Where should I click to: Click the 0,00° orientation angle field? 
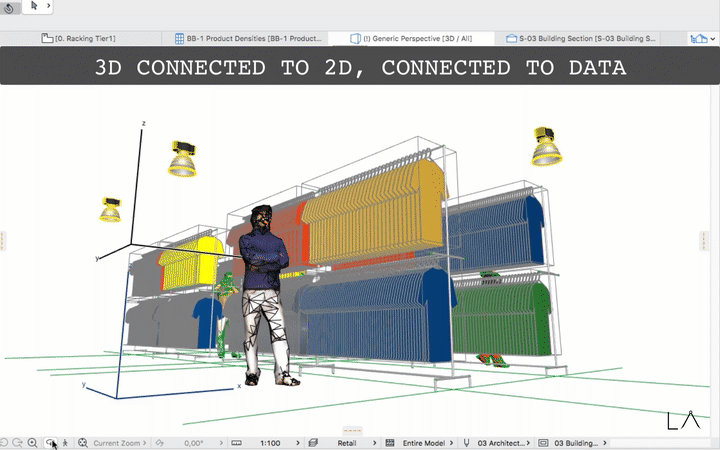194,442
